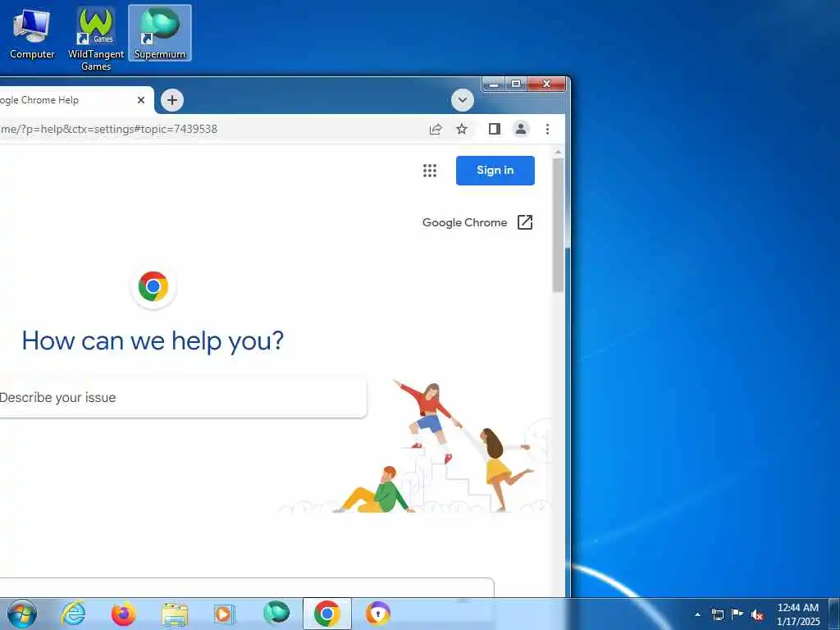The width and height of the screenshot is (840, 630).
Task: Bookmark this page with the star icon
Action: 462,129
